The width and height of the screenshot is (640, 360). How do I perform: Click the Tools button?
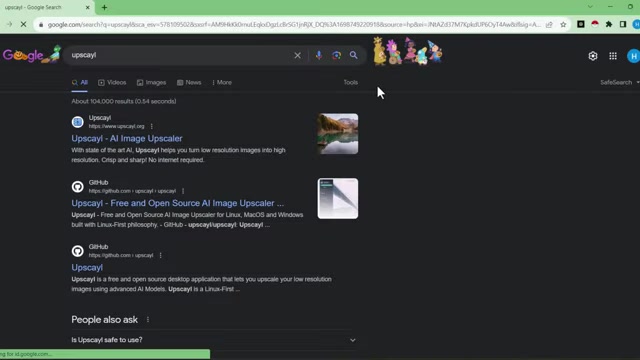[351, 82]
